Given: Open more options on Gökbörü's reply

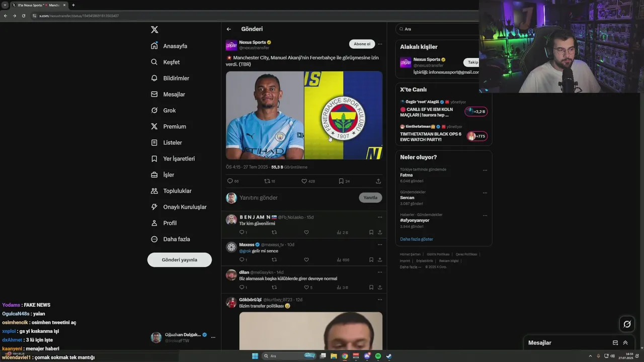Looking at the screenshot, I should (380, 300).
